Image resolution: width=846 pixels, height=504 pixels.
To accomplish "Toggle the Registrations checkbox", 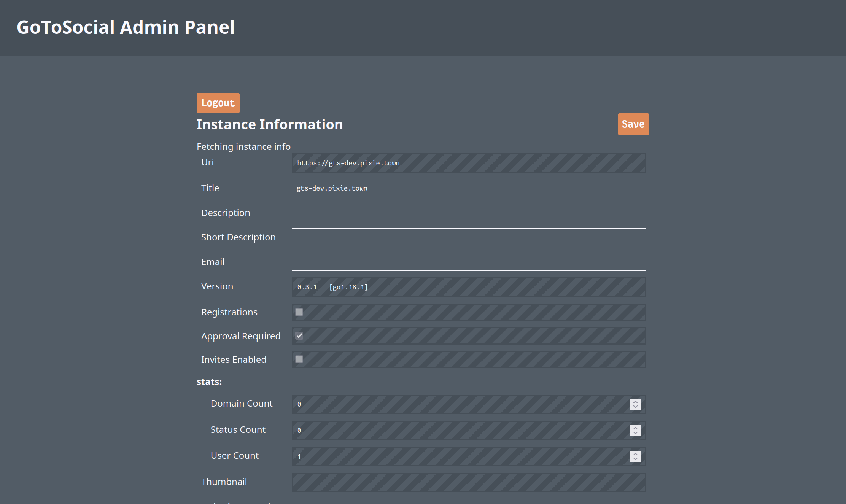I will coord(299,312).
